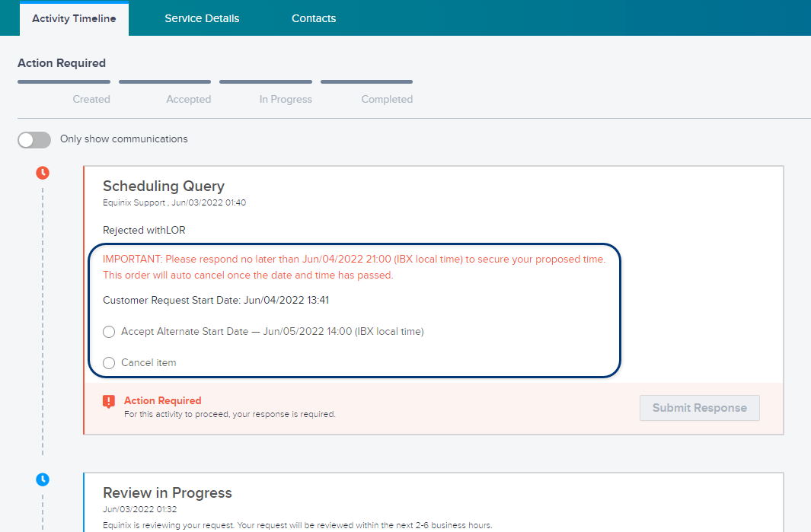Screen dimensions: 811x532
Task: Click the In Progress status step label
Action: [286, 99]
